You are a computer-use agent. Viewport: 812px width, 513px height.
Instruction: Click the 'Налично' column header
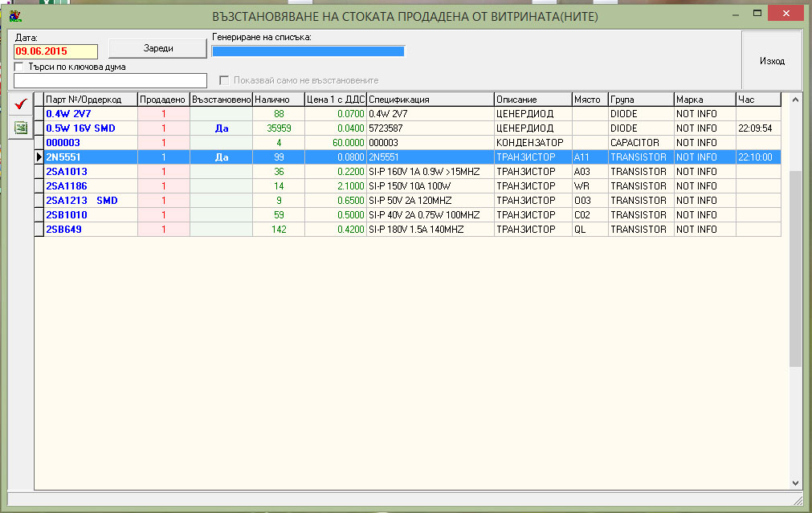(x=278, y=100)
